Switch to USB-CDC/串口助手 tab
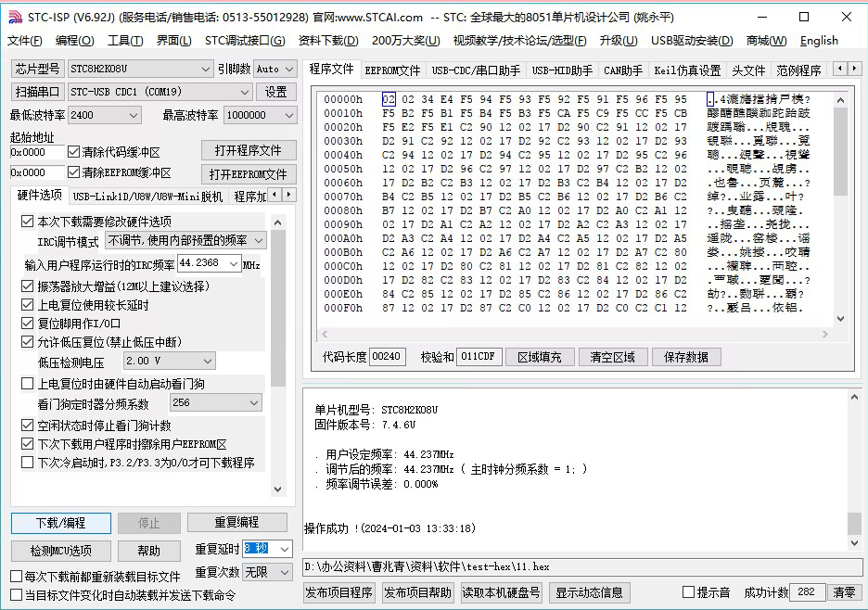This screenshot has width=868, height=610. (476, 70)
